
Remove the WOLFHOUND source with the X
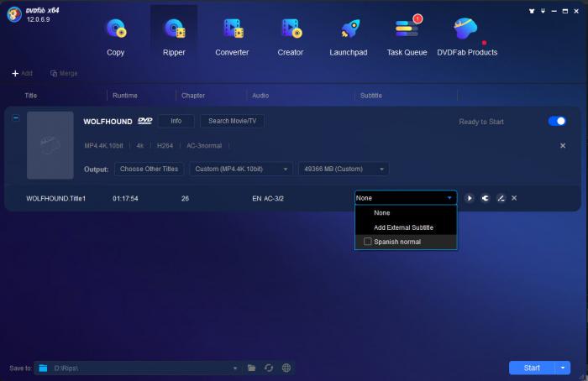(x=563, y=145)
